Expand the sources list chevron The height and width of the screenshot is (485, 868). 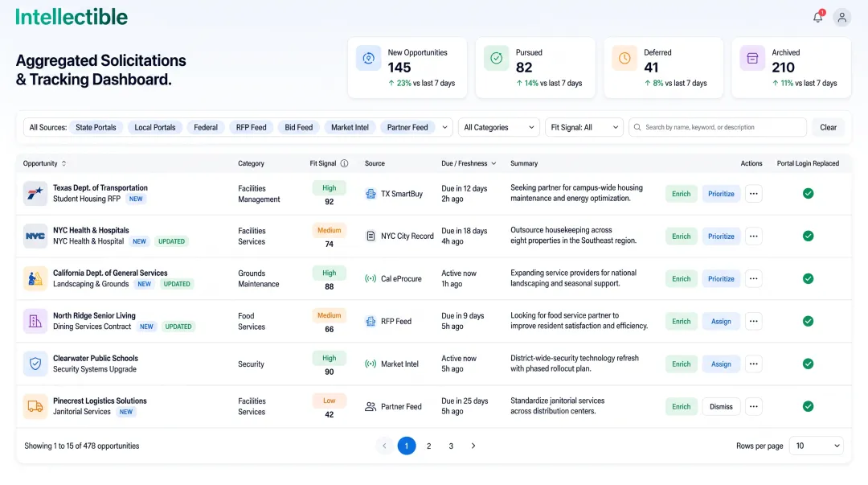click(x=444, y=128)
